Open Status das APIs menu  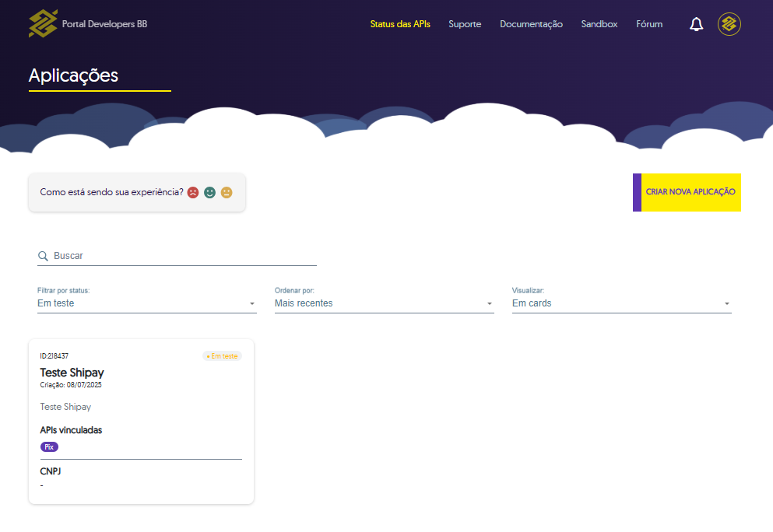pyautogui.click(x=400, y=24)
